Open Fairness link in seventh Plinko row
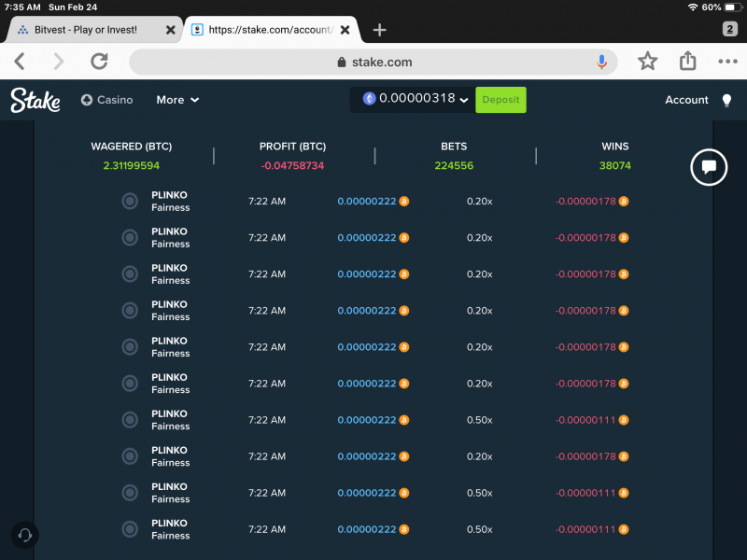The image size is (747, 560). point(171,427)
